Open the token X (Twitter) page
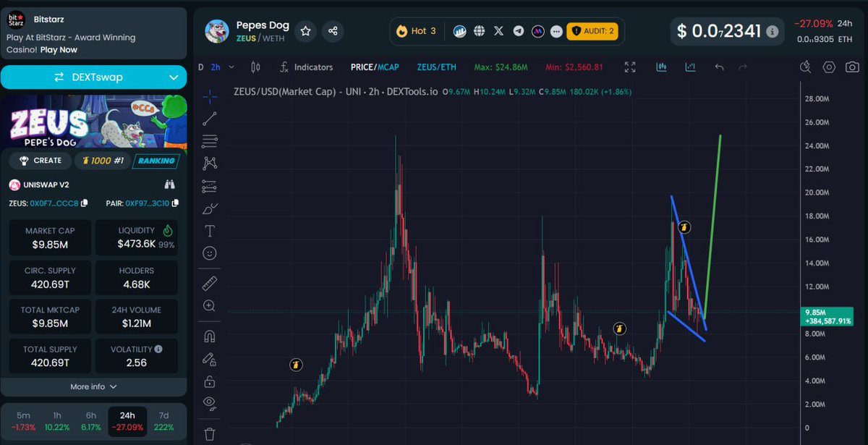The height and width of the screenshot is (445, 868). tap(498, 31)
